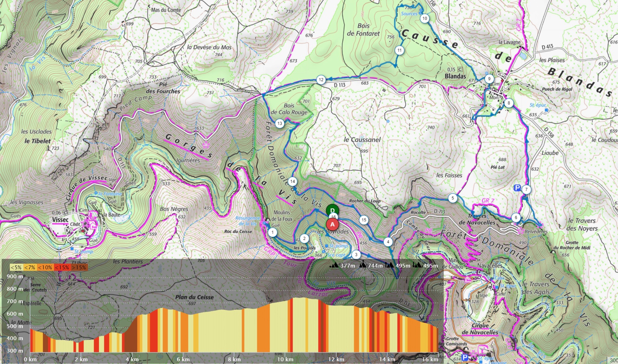
Task: Click the 8 km mark on elevation profile
Action: pos(234,359)
